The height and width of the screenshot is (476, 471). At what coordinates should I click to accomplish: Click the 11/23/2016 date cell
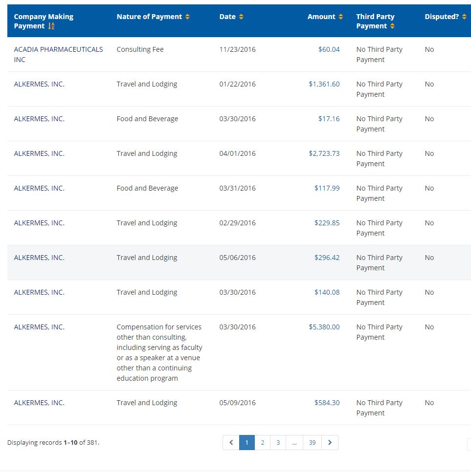pos(237,49)
